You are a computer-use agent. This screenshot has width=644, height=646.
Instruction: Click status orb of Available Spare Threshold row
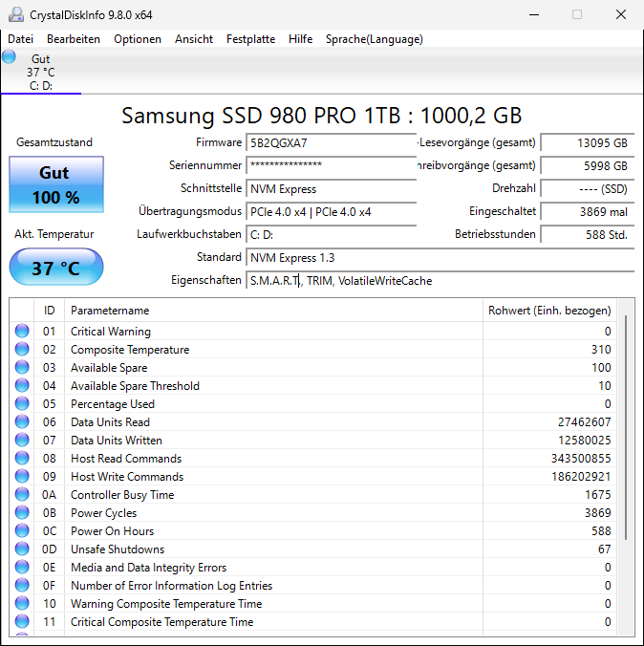pyautogui.click(x=22, y=385)
